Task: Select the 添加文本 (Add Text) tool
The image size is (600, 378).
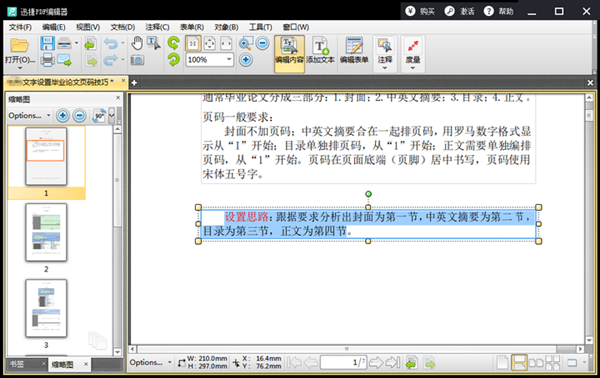Action: click(320, 51)
